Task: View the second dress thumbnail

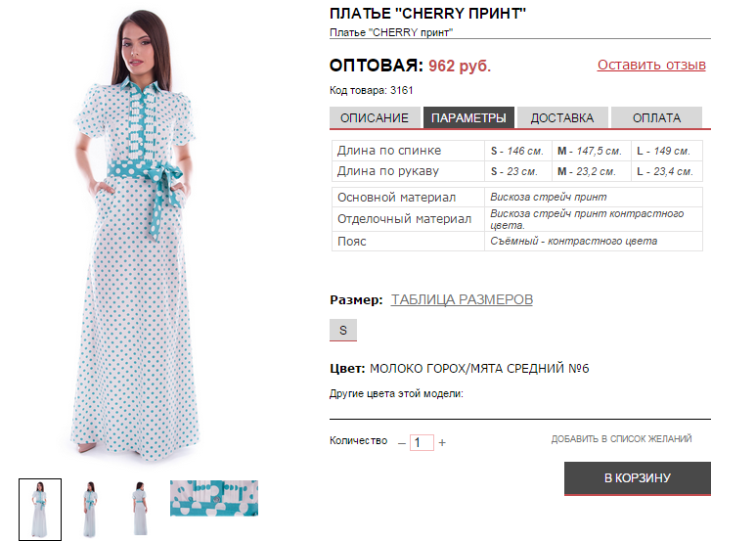Action: 91,509
